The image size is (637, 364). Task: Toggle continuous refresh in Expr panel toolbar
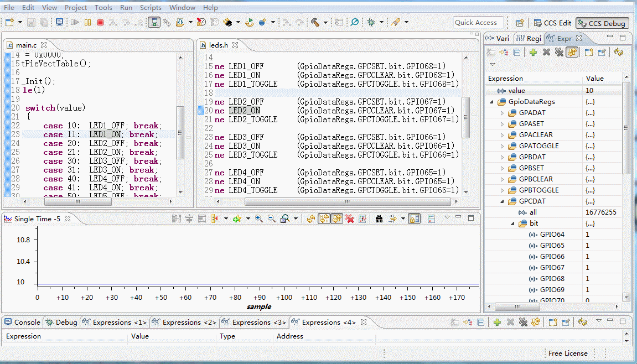point(572,52)
